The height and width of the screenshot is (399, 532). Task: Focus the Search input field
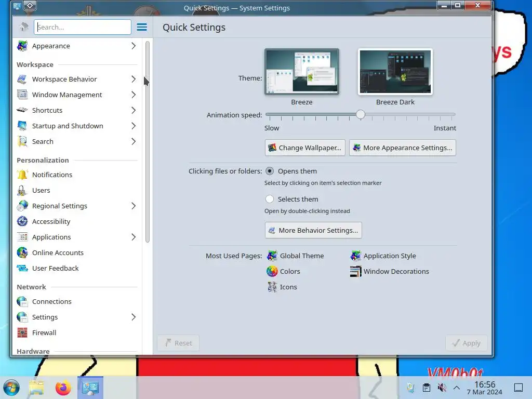[83, 27]
